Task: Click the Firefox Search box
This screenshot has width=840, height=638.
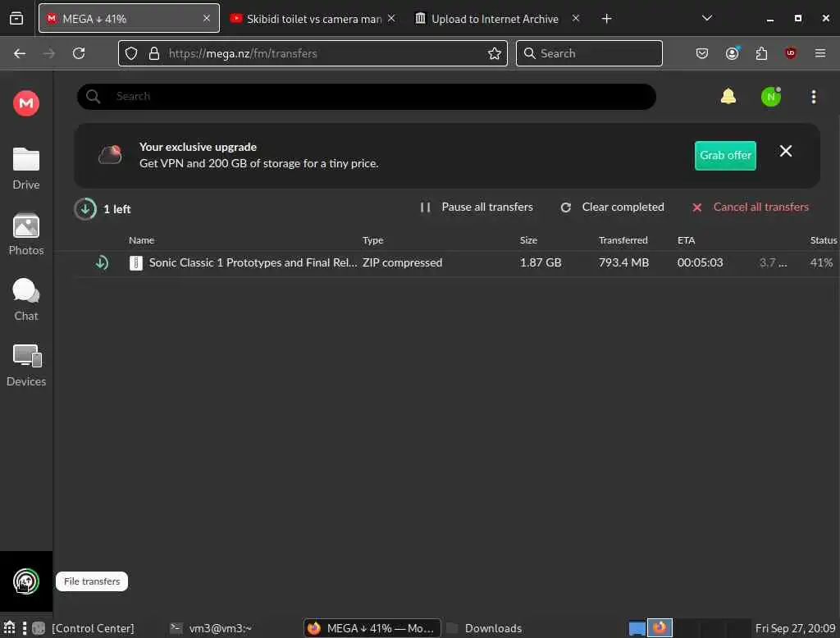Action: click(589, 53)
